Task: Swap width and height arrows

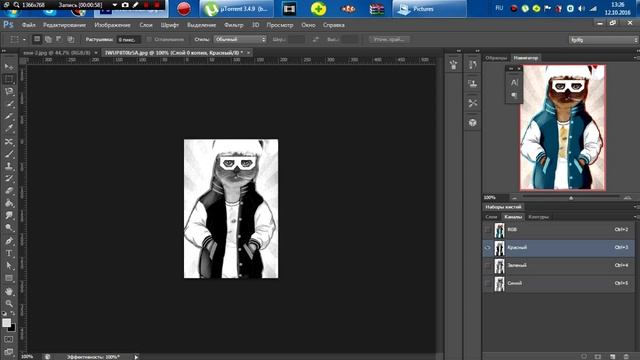Action: click(316, 40)
